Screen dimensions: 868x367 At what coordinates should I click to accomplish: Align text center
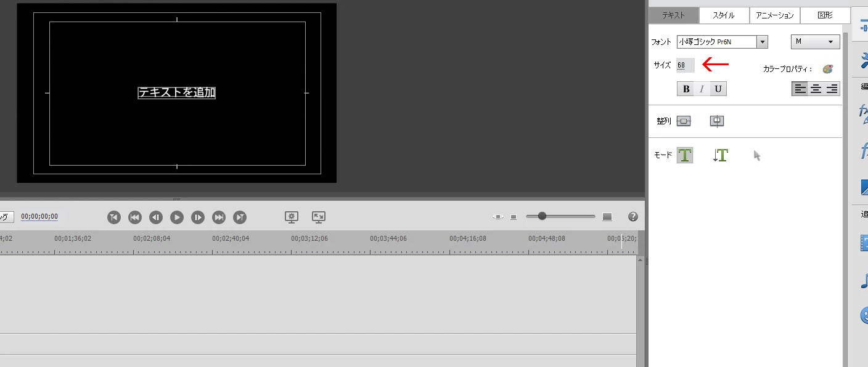click(x=816, y=89)
